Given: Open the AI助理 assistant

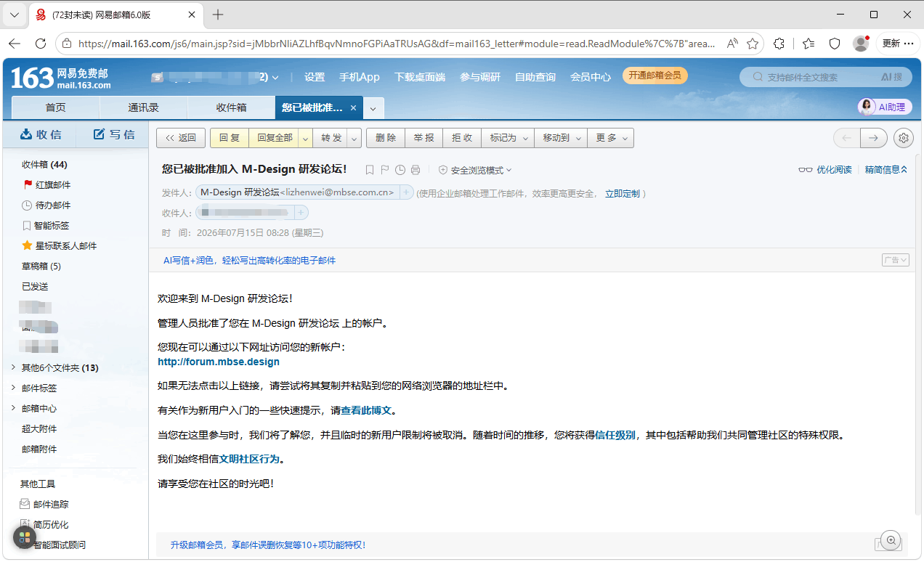Looking at the screenshot, I should [x=885, y=107].
